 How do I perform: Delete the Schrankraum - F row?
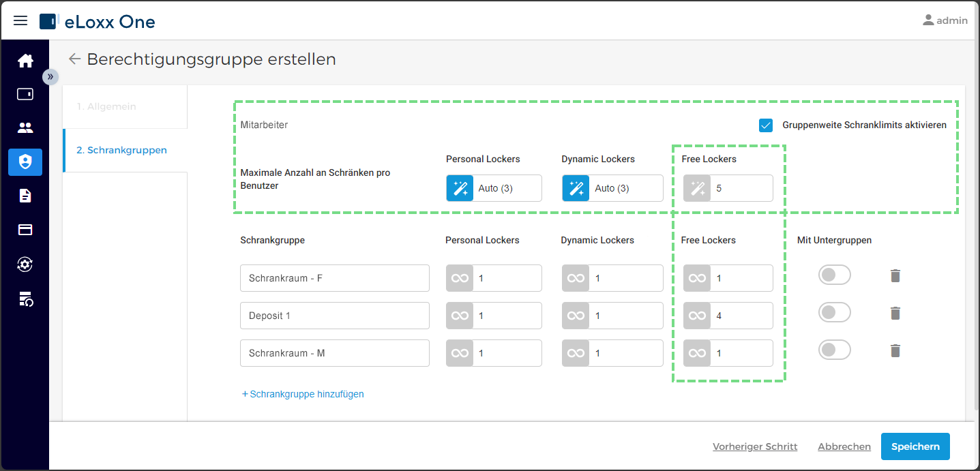[895, 275]
